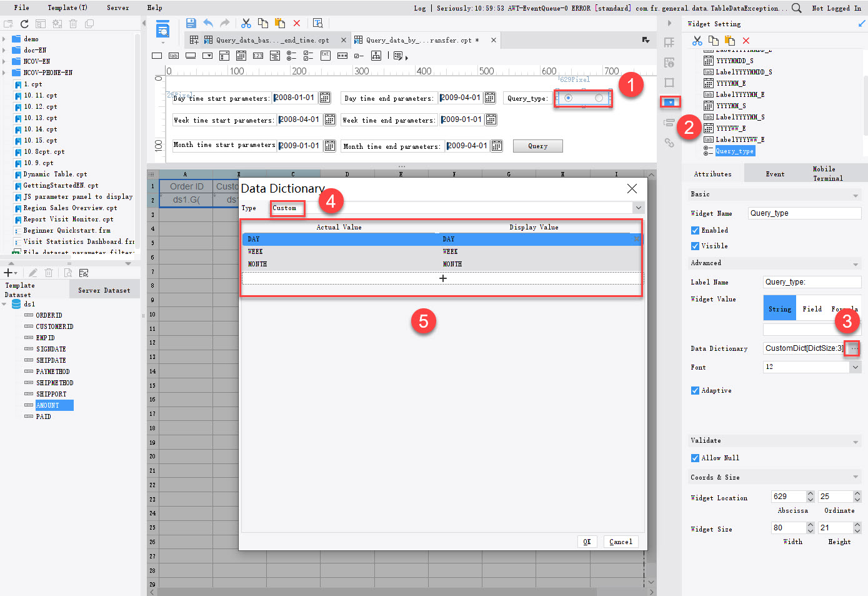Toggle the Allow Null checkbox
This screenshot has width=868, height=596.
695,458
